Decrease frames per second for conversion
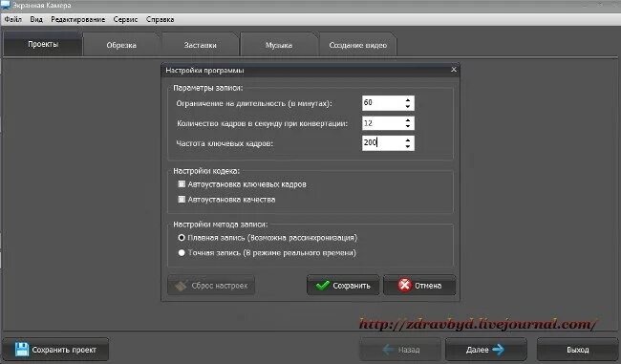This screenshot has width=621, height=364. pos(408,126)
